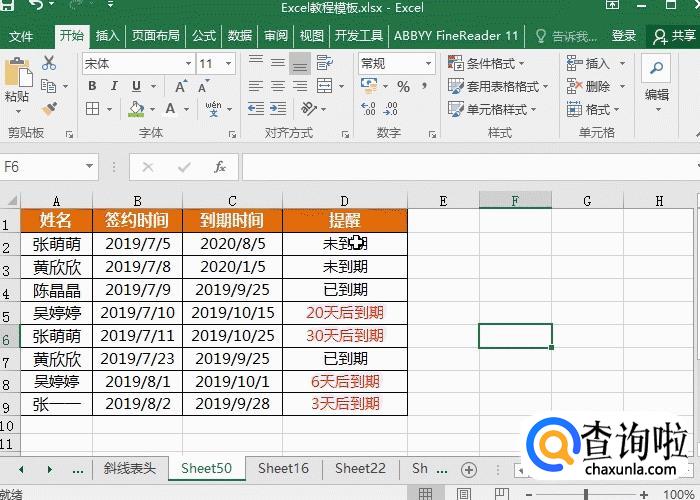Open the 条件格式 dropdown menu
The image size is (700, 500).
click(495, 64)
